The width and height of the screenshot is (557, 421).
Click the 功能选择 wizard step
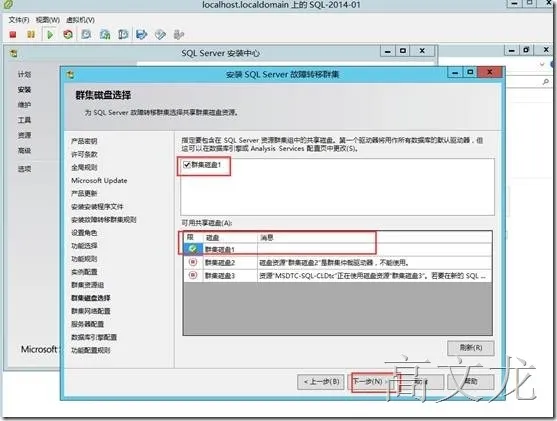[84, 245]
